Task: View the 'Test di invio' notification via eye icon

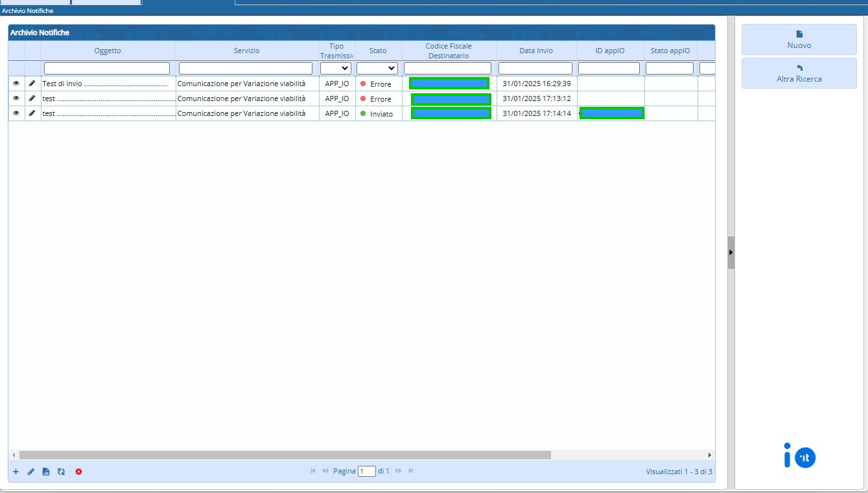Action: click(16, 84)
